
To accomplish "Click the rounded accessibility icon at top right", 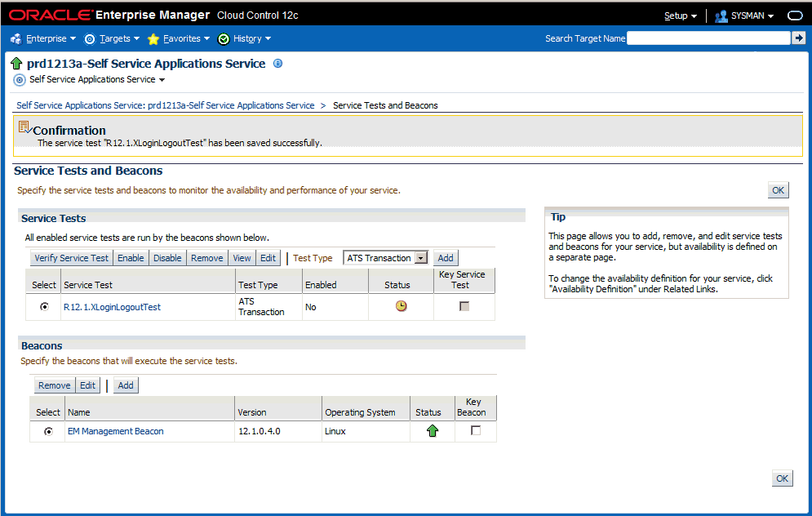I will click(795, 16).
